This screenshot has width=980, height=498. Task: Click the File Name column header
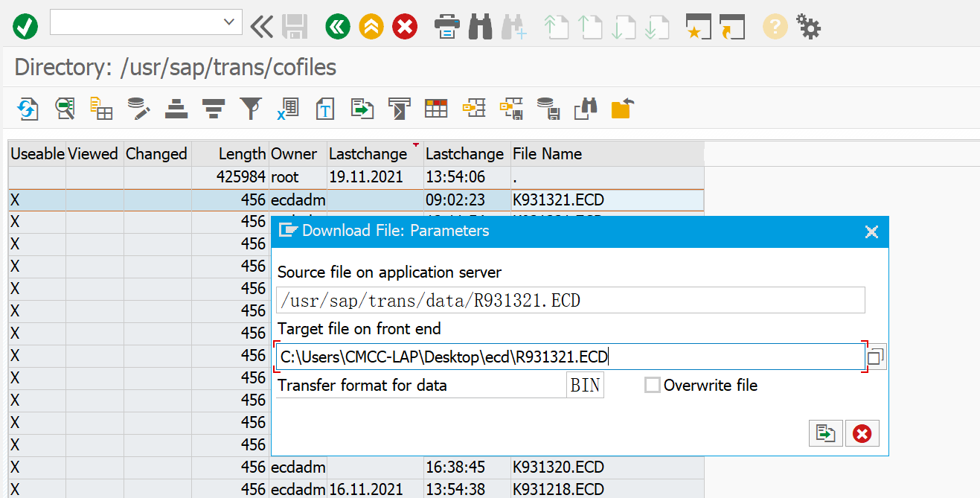[x=607, y=154]
